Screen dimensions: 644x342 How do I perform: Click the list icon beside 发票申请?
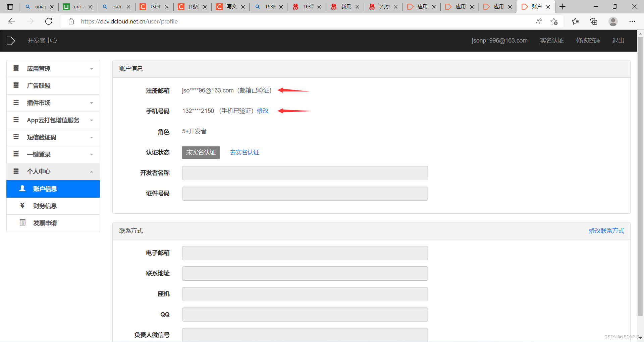point(22,222)
